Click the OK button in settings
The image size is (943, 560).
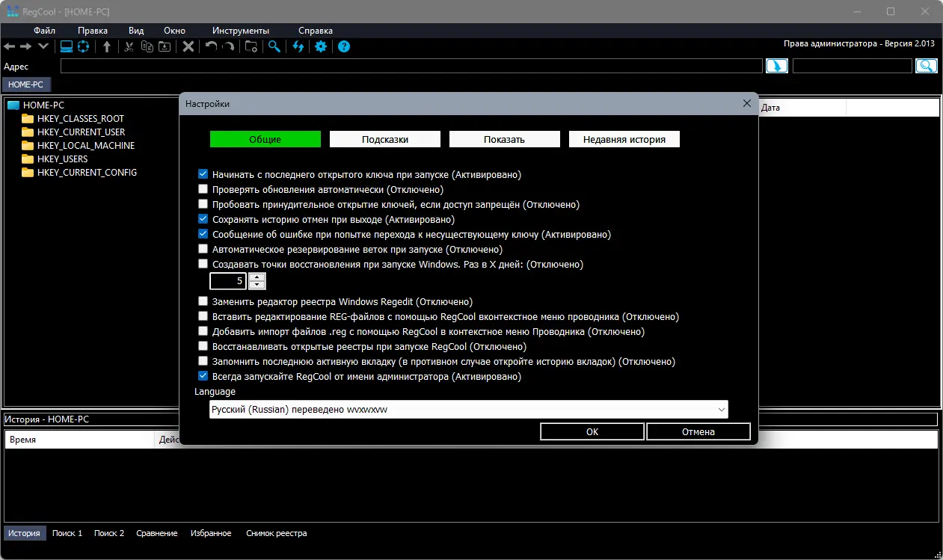tap(592, 431)
